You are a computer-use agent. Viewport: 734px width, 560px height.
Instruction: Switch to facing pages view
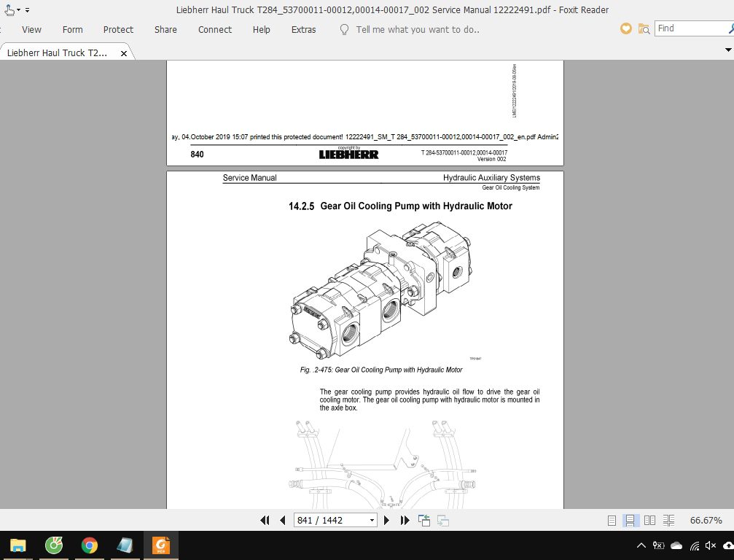click(649, 520)
